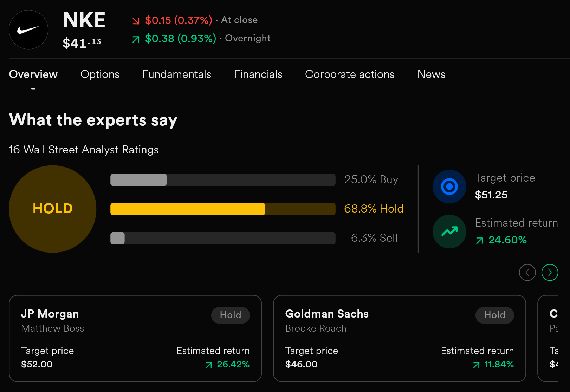
Task: Click the green up arrow next to $0.38 Overnight
Action: (x=136, y=39)
